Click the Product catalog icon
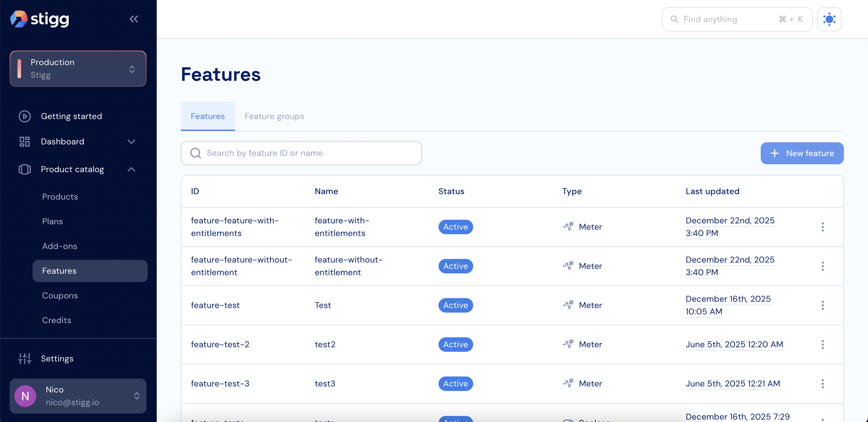The width and height of the screenshot is (868, 422). (25, 169)
